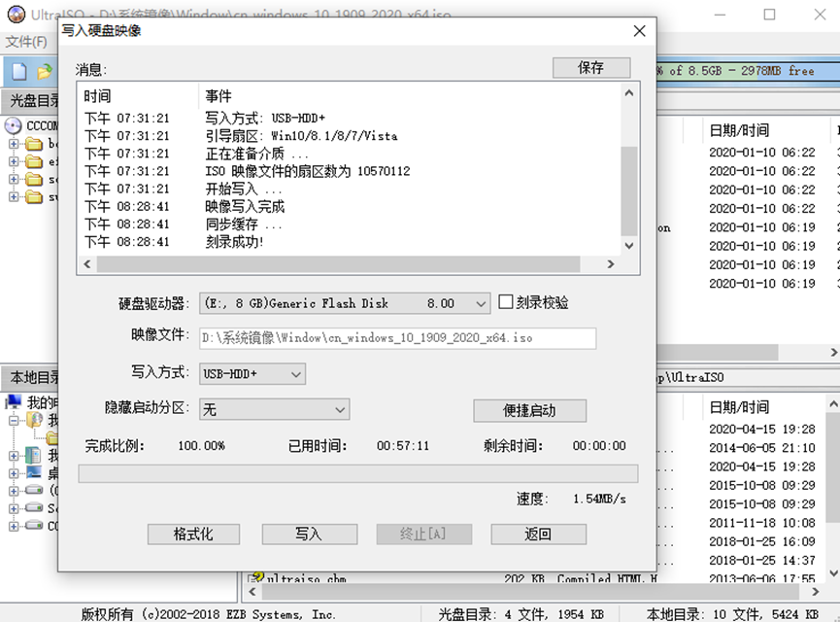Click the 完成比例 value 100.00%

tap(201, 446)
